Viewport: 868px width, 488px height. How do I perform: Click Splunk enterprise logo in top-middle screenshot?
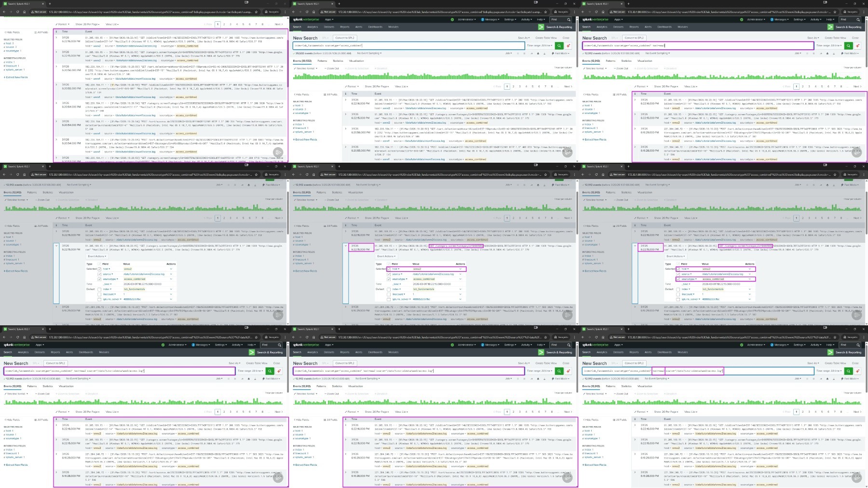click(x=306, y=19)
